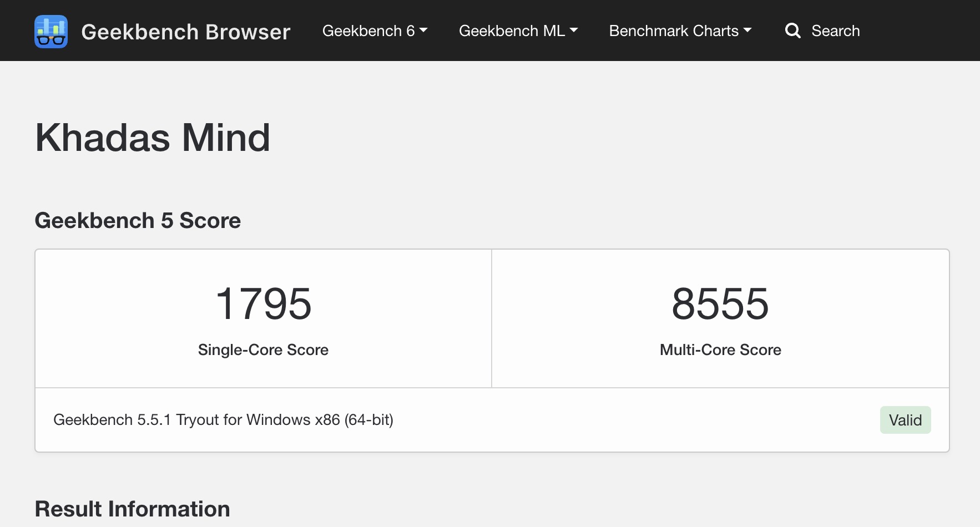Click the green Valid badge

coord(905,420)
